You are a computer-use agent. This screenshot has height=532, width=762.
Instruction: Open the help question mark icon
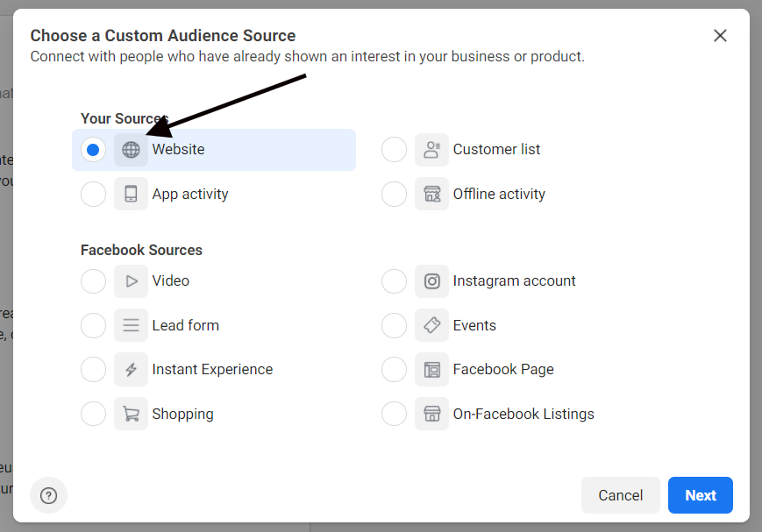point(48,495)
